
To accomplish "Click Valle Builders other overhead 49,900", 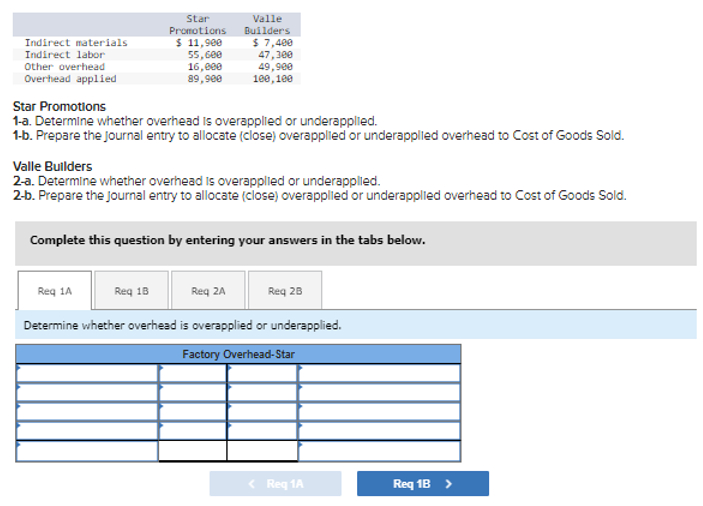I will click(x=275, y=67).
